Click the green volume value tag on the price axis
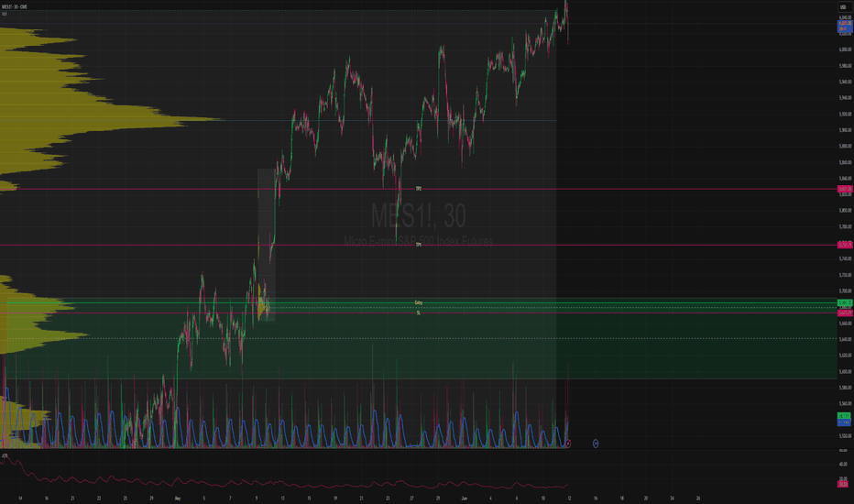Screen dimensions: 854x504 coord(844,416)
